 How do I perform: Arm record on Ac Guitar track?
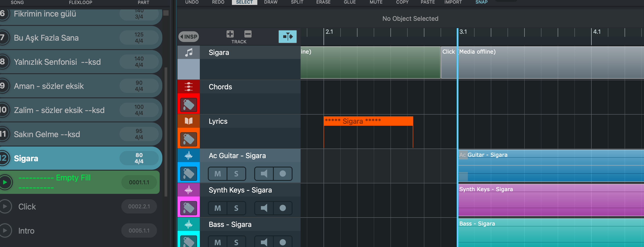[x=283, y=174]
